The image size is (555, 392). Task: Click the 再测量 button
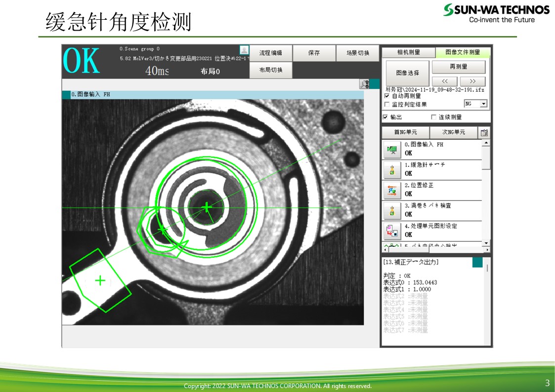[x=459, y=67]
